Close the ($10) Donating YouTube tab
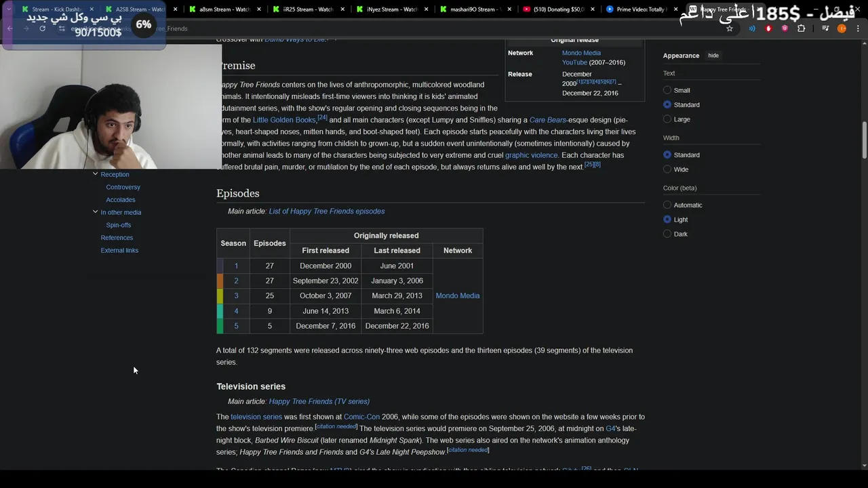 (x=593, y=9)
